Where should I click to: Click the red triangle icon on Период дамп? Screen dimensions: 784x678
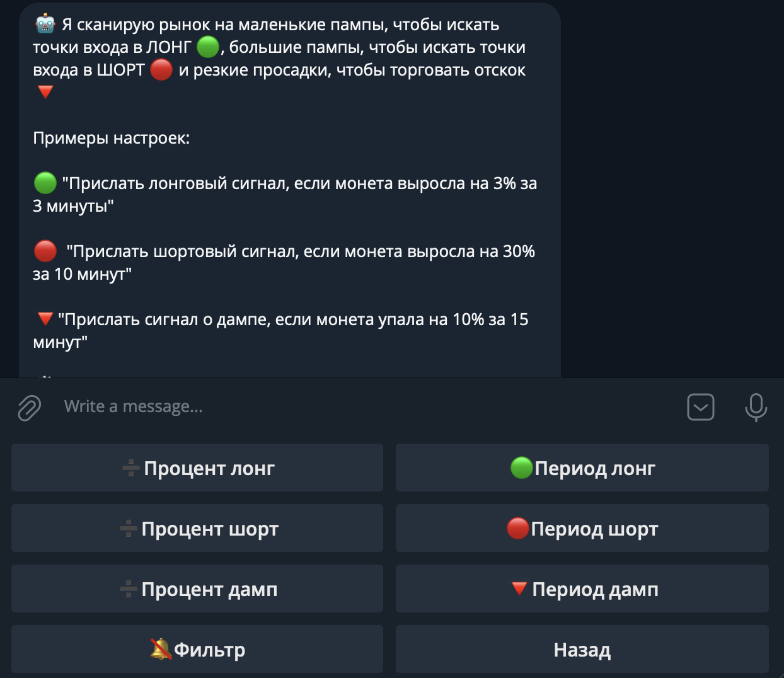click(x=519, y=588)
